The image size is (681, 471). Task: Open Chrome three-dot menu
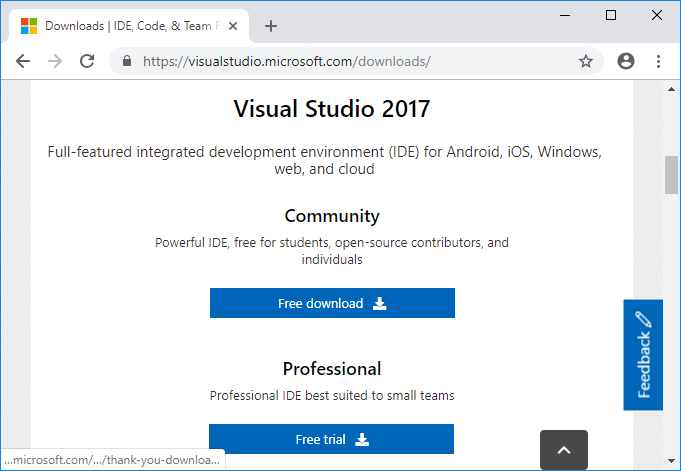pos(658,61)
